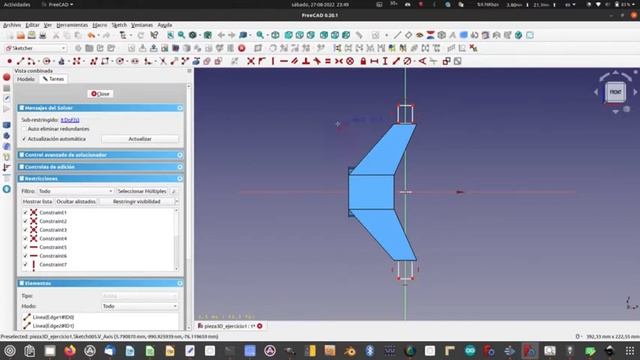Apply the Lock constraint icon

tap(363, 61)
